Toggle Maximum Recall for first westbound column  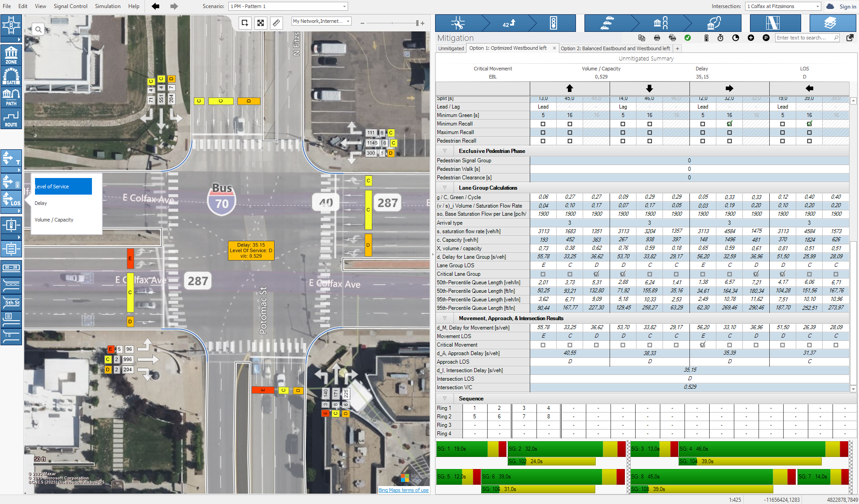pos(783,132)
